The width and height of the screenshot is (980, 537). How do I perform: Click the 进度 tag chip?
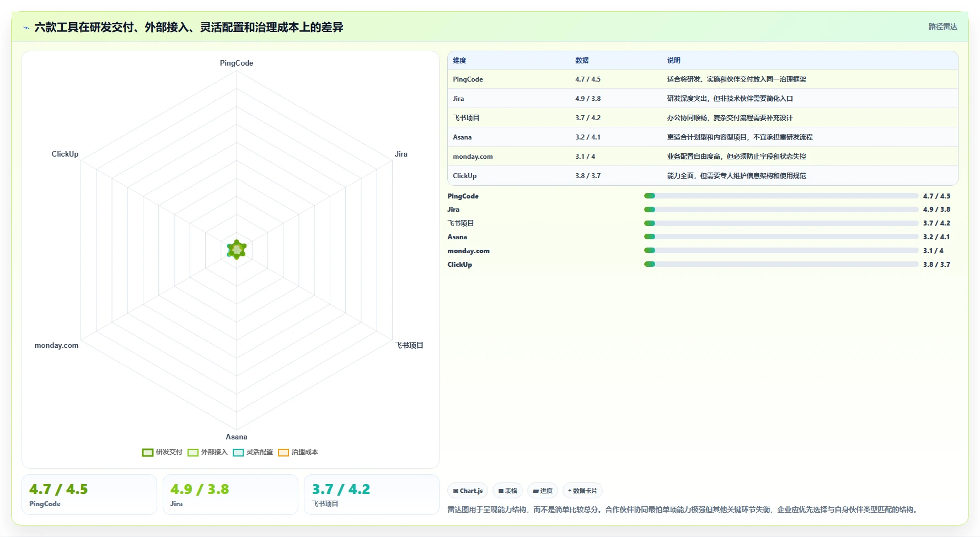point(543,491)
